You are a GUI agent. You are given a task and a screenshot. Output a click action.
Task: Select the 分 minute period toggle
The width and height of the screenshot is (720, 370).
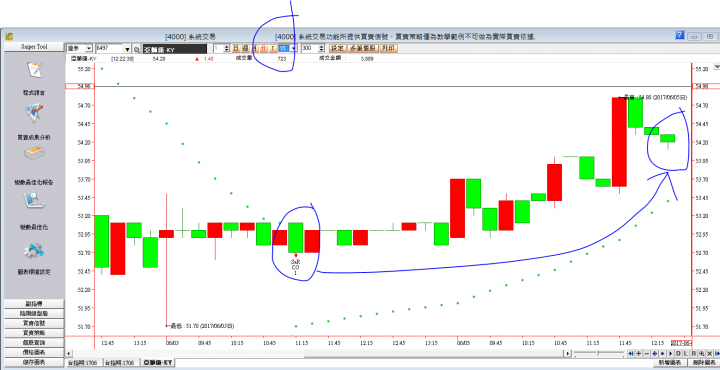tap(263, 49)
